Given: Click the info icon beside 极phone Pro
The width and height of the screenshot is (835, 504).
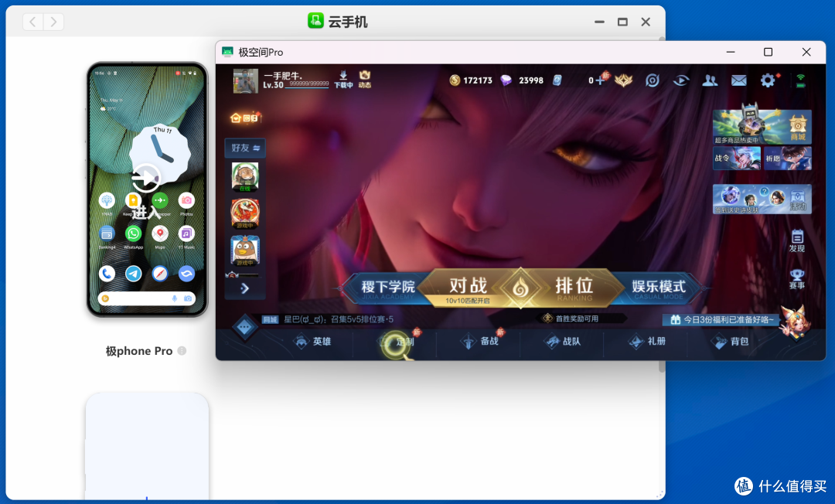Looking at the screenshot, I should (x=182, y=351).
